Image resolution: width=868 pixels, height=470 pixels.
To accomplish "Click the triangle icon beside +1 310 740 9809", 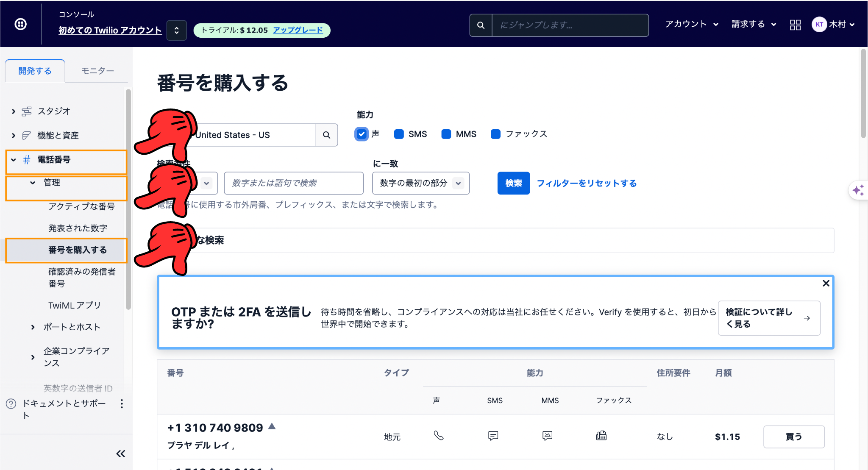I will click(x=272, y=426).
